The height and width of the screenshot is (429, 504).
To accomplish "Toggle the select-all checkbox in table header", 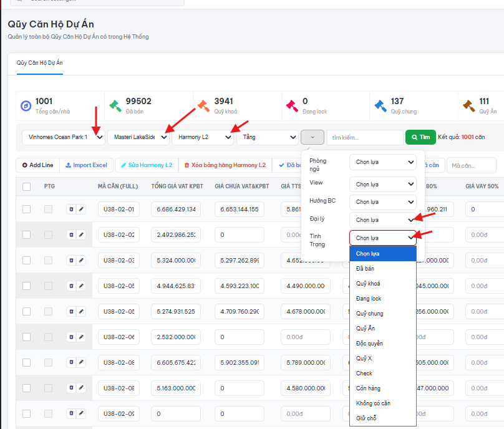I will [27, 186].
